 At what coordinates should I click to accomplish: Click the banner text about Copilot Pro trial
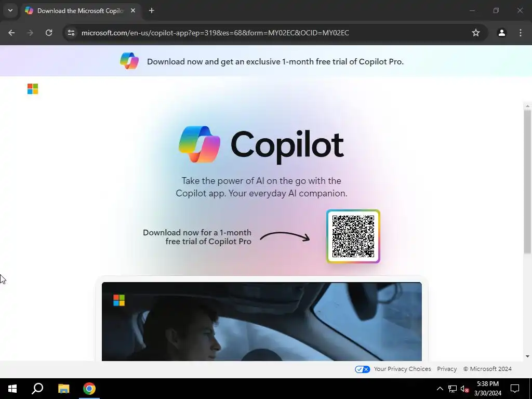275,61
